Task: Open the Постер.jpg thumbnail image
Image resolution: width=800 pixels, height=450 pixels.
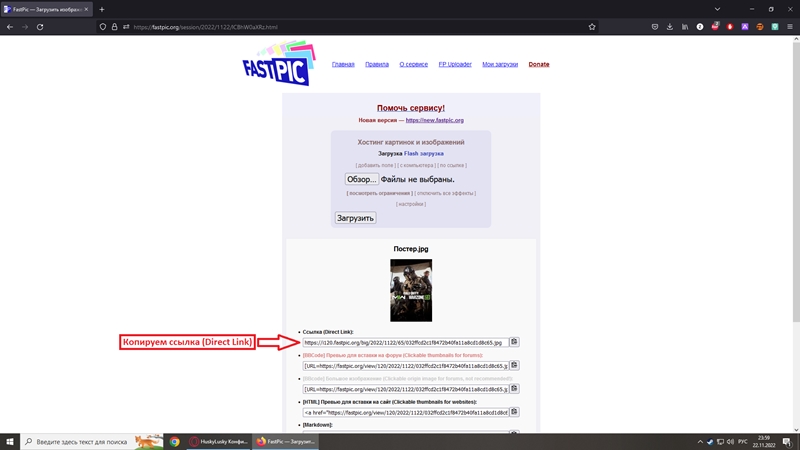Action: (411, 290)
